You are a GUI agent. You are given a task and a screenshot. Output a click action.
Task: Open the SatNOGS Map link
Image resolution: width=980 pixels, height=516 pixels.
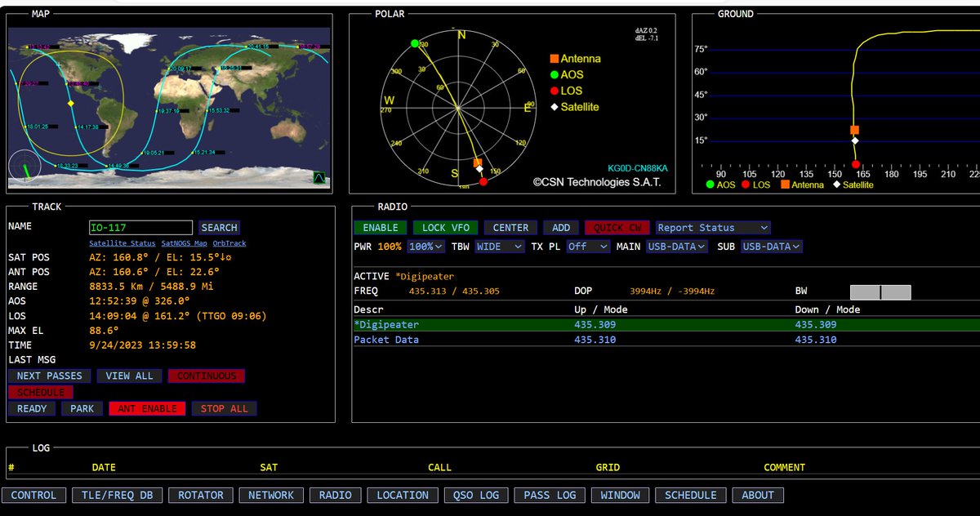click(184, 243)
